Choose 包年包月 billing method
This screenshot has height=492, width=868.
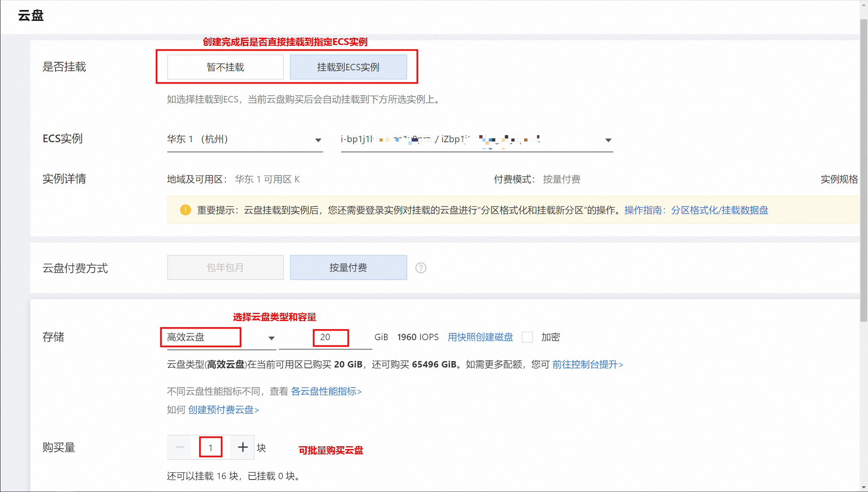click(x=225, y=267)
